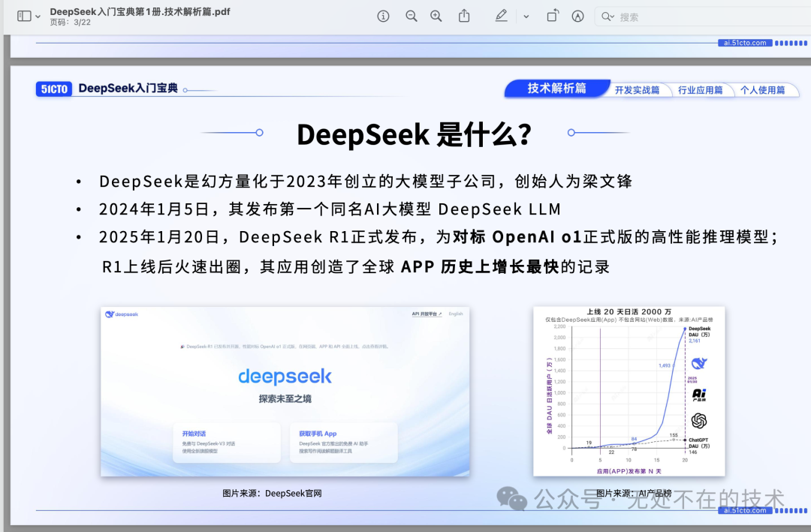Expand the markup pen options dropdown

coord(526,17)
